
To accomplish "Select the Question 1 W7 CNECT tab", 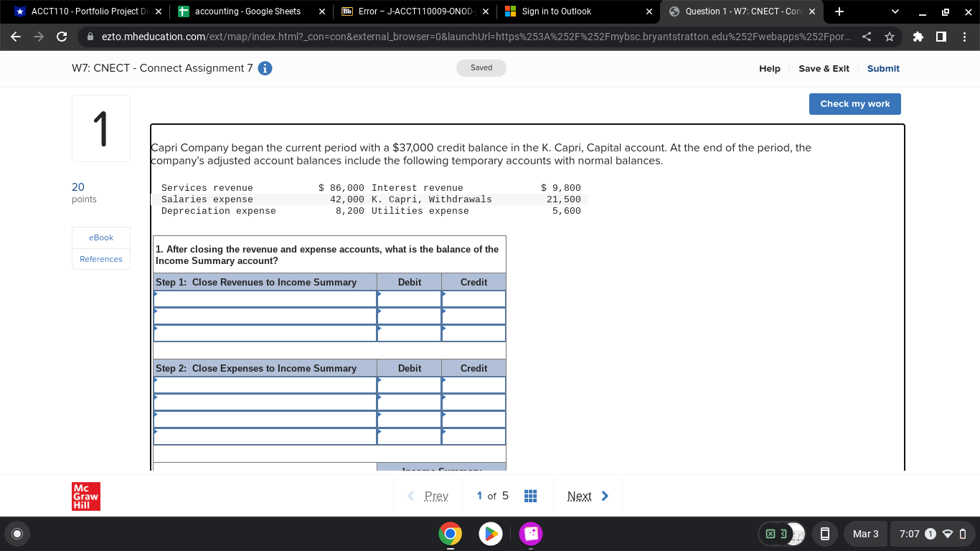I will [743, 11].
